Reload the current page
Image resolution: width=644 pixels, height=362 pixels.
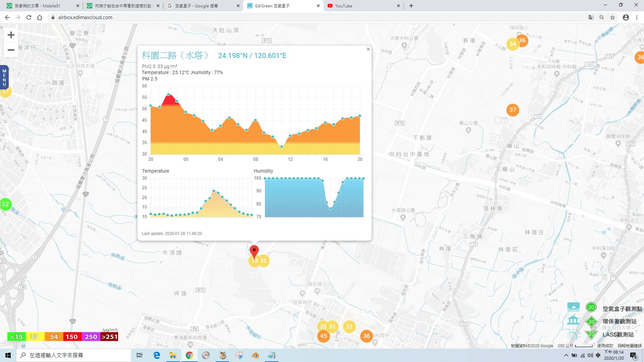tap(29, 17)
